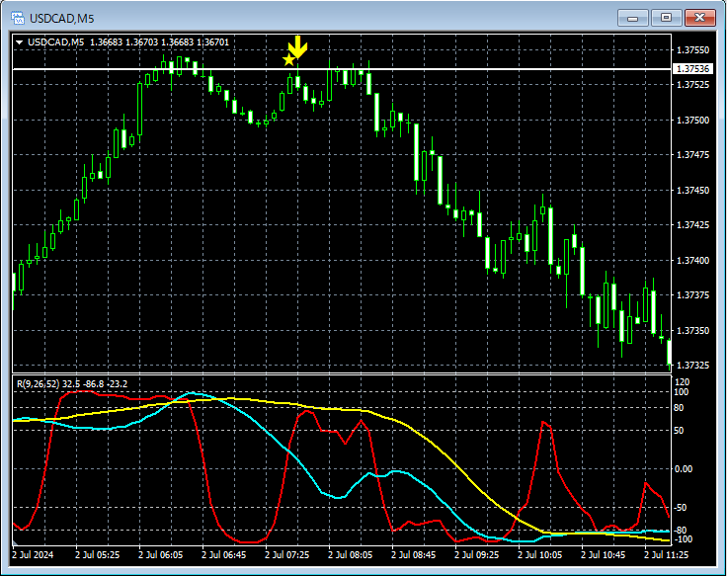The width and height of the screenshot is (728, 576).
Task: Click the yellow down arrow signal
Action: 297,46
